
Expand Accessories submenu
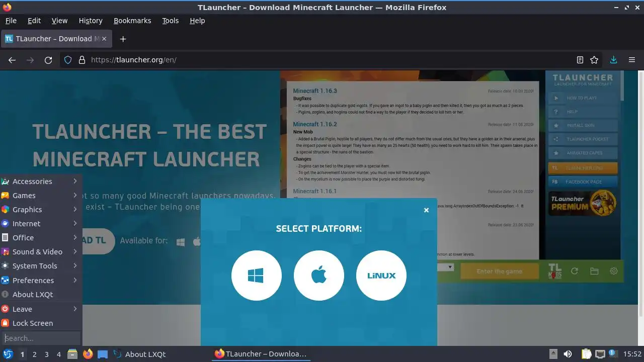click(x=41, y=182)
